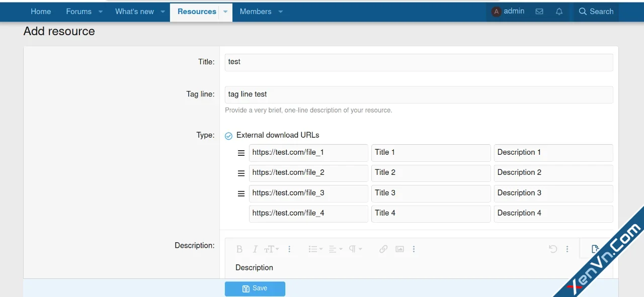Viewport: 644px width, 297px height.
Task: Insert an image in the description
Action: coord(399,249)
